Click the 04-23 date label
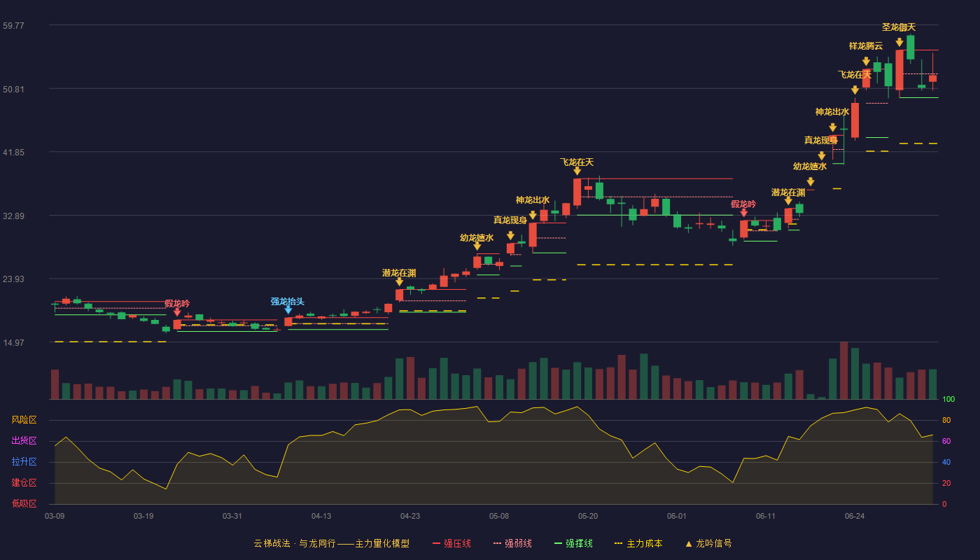This screenshot has height=560, width=980. tap(410, 516)
